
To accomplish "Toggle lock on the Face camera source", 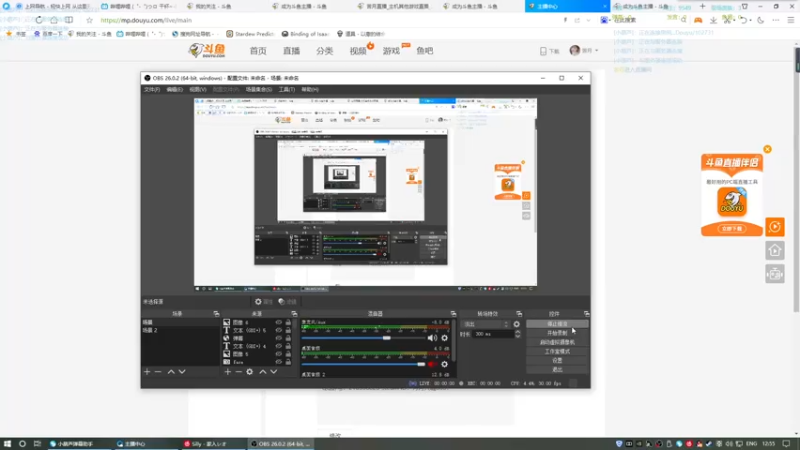I will point(288,362).
